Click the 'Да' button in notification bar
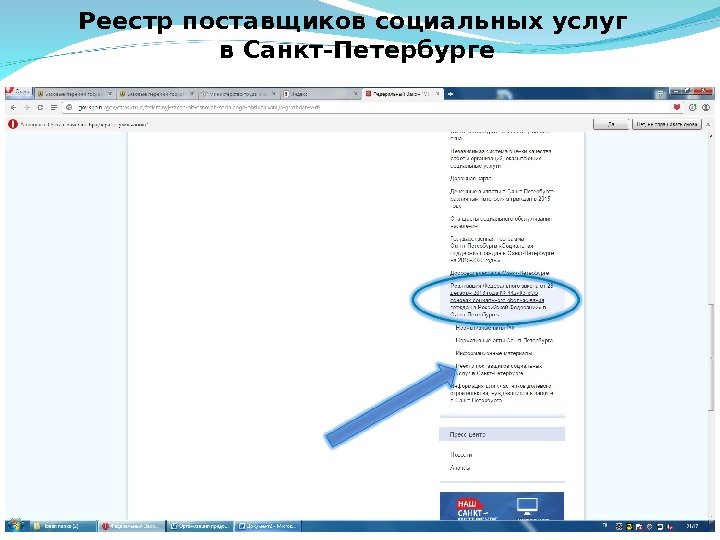 [x=611, y=124]
